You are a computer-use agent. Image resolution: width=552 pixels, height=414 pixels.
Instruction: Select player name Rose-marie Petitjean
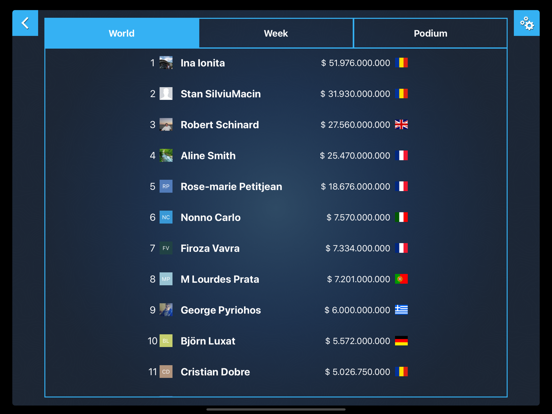(x=231, y=187)
